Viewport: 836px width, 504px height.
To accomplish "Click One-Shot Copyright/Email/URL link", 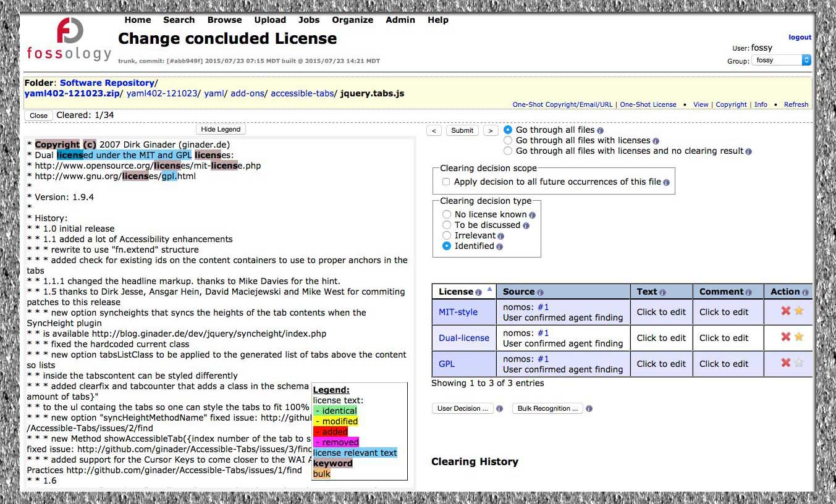I will pos(563,104).
